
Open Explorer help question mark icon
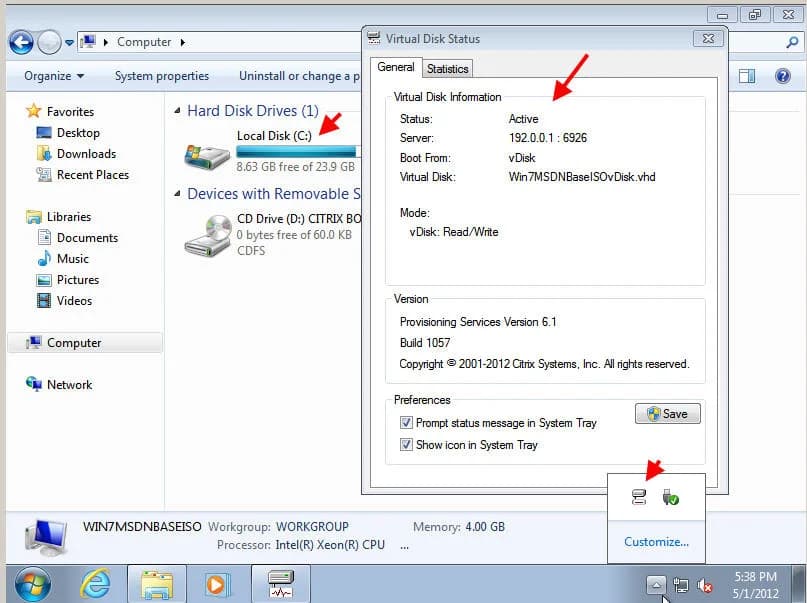click(x=783, y=76)
